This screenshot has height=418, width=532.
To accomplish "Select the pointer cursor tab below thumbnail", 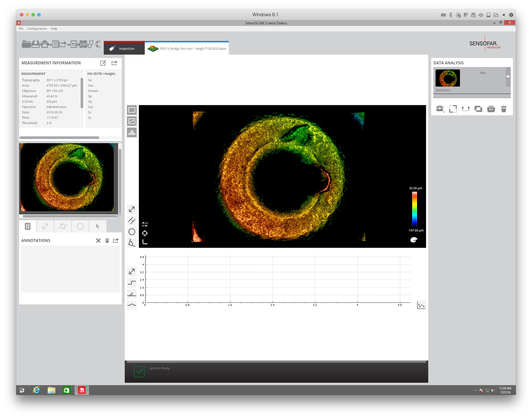I will (98, 226).
